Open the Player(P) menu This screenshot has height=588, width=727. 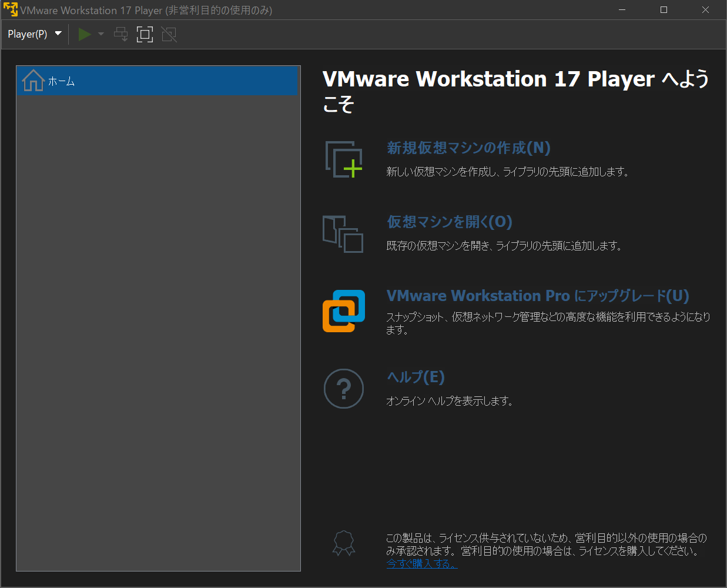[x=28, y=34]
